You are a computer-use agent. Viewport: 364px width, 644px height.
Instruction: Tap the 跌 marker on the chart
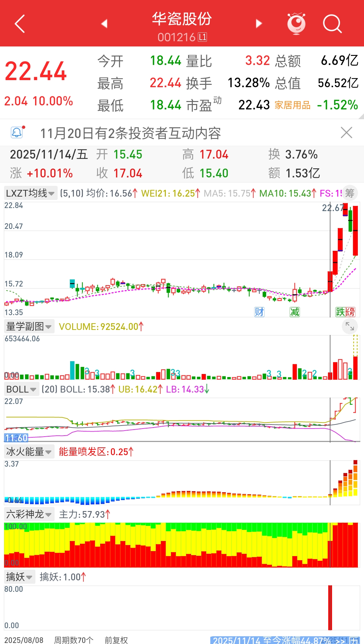(340, 312)
